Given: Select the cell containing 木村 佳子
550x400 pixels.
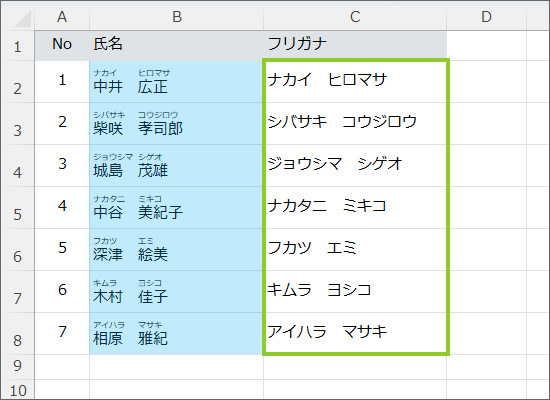Looking at the screenshot, I should coord(176,292).
